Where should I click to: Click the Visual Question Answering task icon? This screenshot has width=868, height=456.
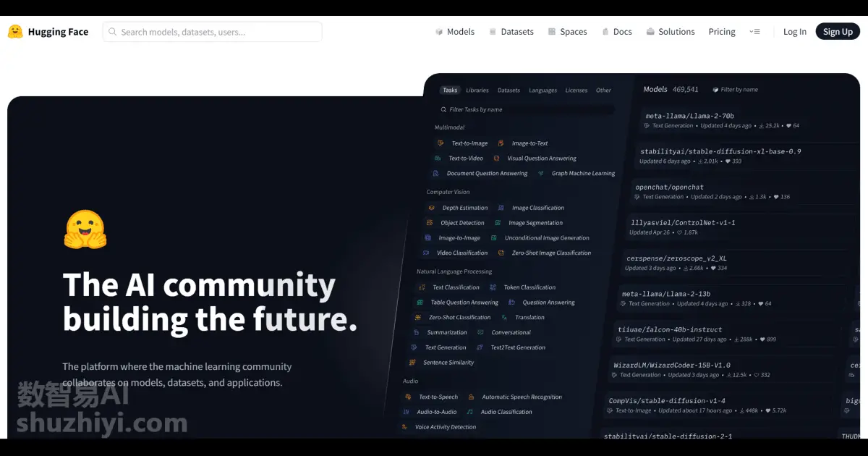[496, 159]
